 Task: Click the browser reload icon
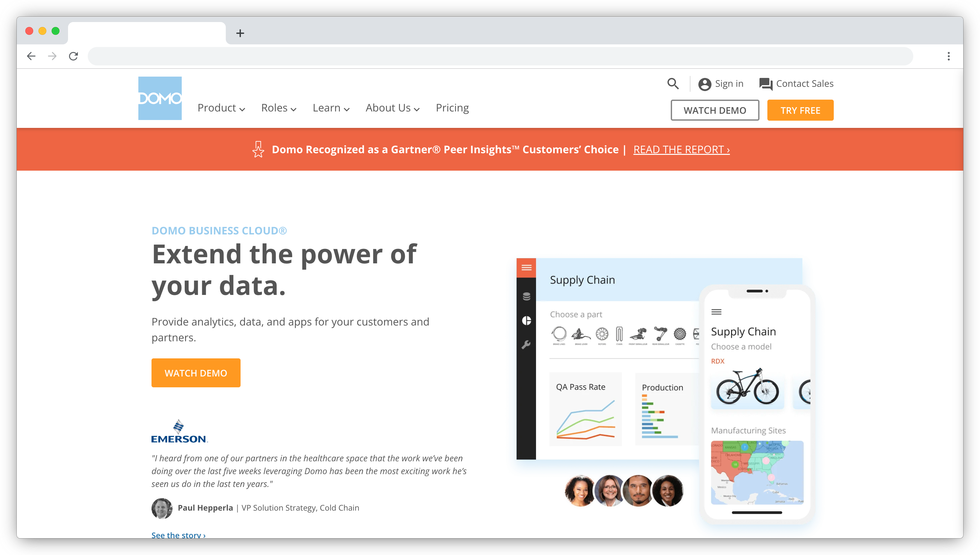click(x=73, y=56)
